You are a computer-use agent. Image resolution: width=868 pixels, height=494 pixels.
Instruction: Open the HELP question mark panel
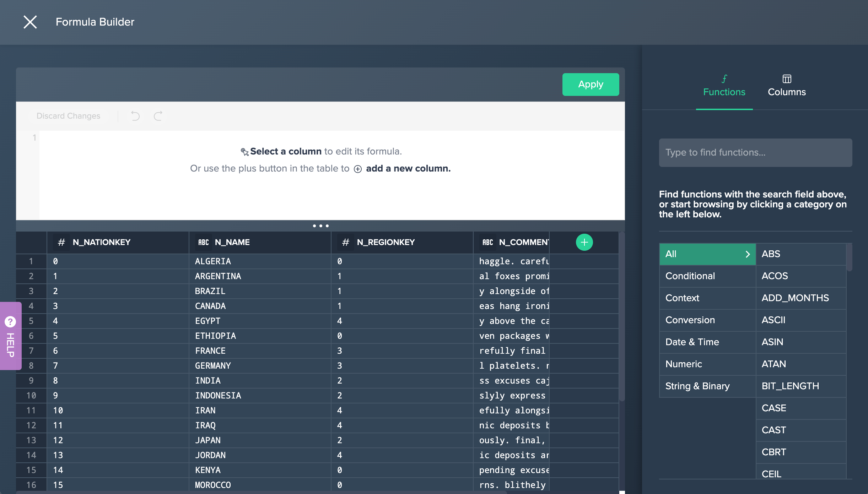click(x=10, y=322)
